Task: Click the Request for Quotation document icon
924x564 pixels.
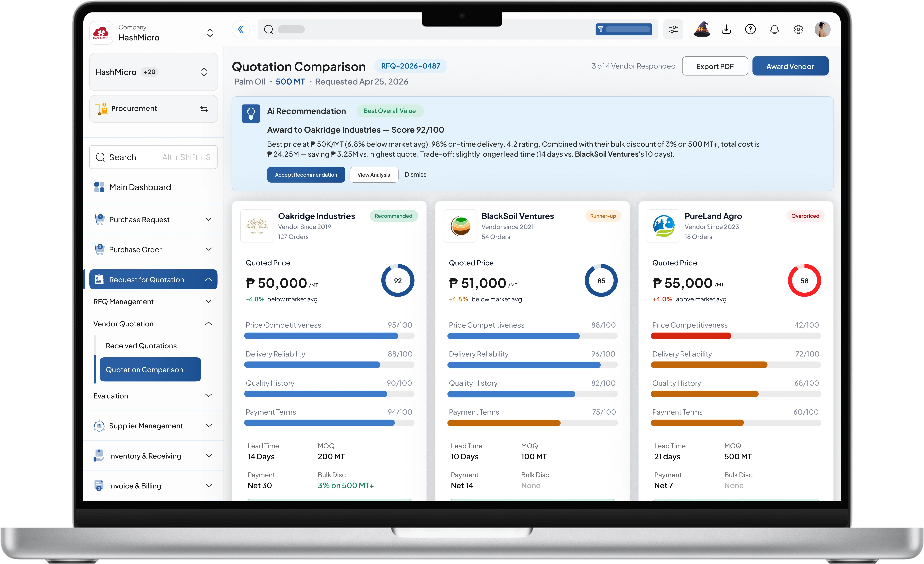Action: pos(99,280)
